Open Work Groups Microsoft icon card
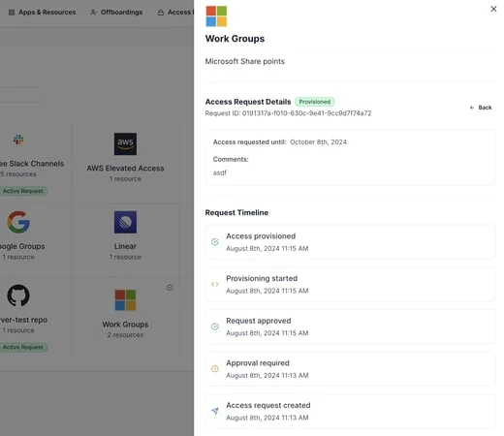 coord(125,300)
